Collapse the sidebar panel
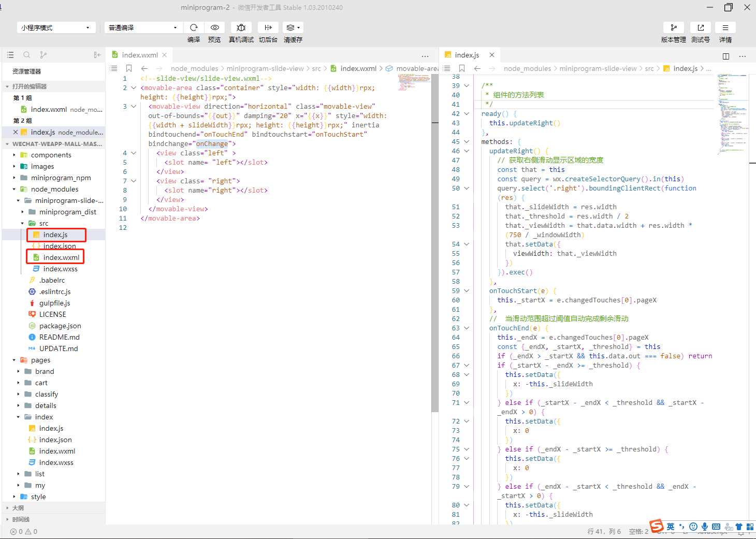This screenshot has width=756, height=539. pos(97,55)
